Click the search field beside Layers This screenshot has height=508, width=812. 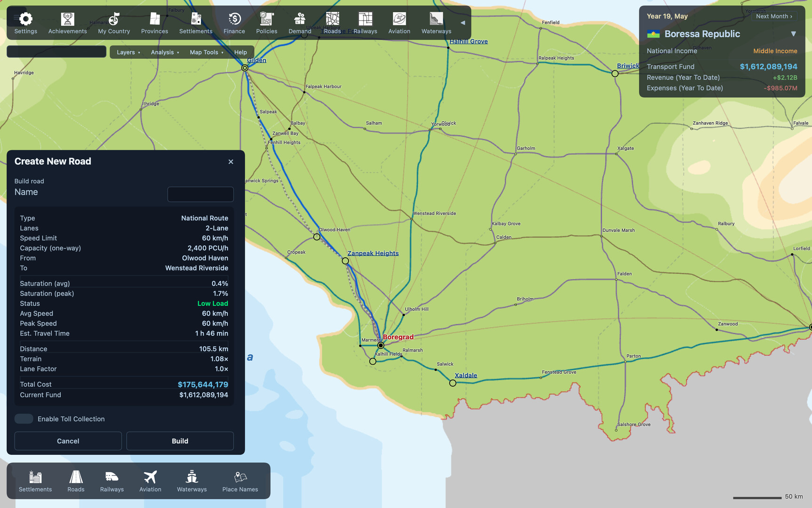point(56,52)
